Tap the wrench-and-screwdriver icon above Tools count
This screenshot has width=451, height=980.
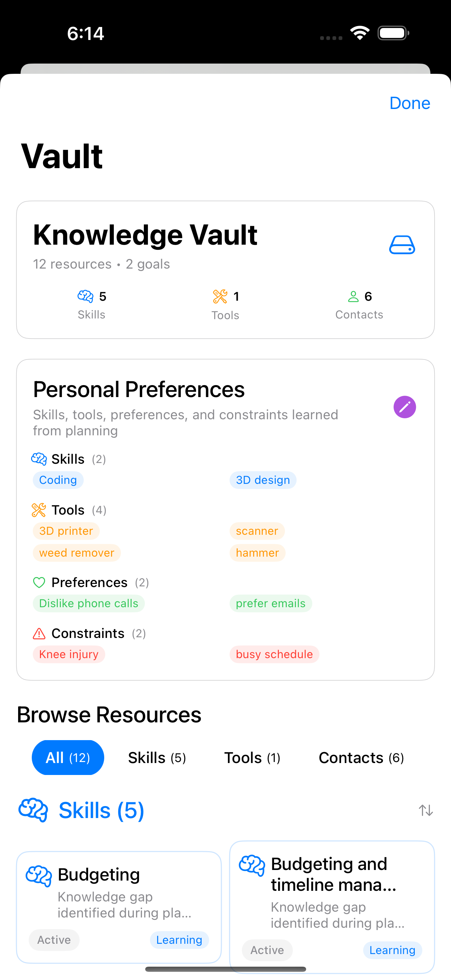(220, 296)
